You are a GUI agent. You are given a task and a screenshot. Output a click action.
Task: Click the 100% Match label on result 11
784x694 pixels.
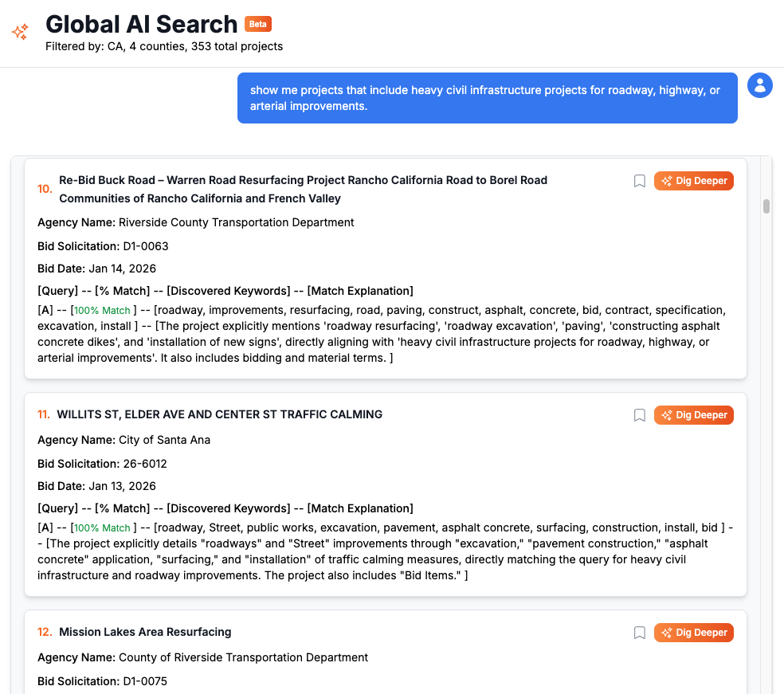coord(102,527)
